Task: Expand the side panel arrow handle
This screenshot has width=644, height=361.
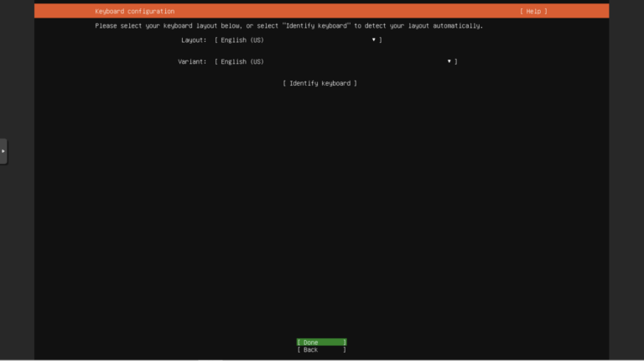Action: tap(3, 151)
